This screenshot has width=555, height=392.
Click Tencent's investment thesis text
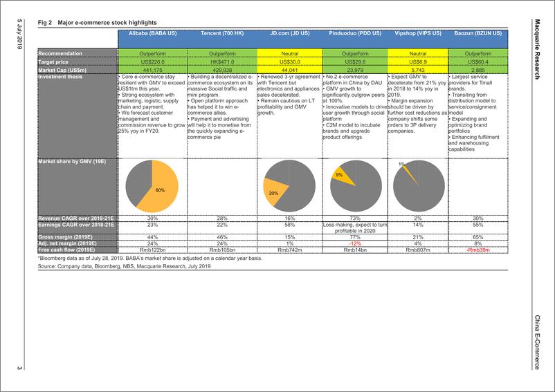tap(221, 106)
